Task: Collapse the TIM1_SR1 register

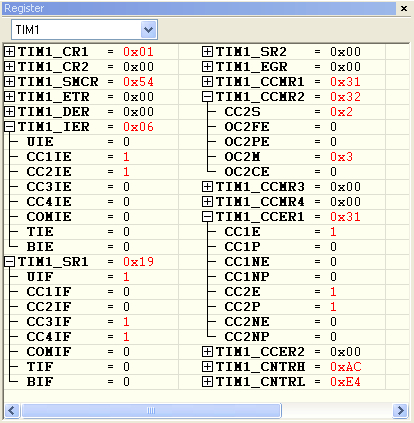Action: (x=9, y=262)
